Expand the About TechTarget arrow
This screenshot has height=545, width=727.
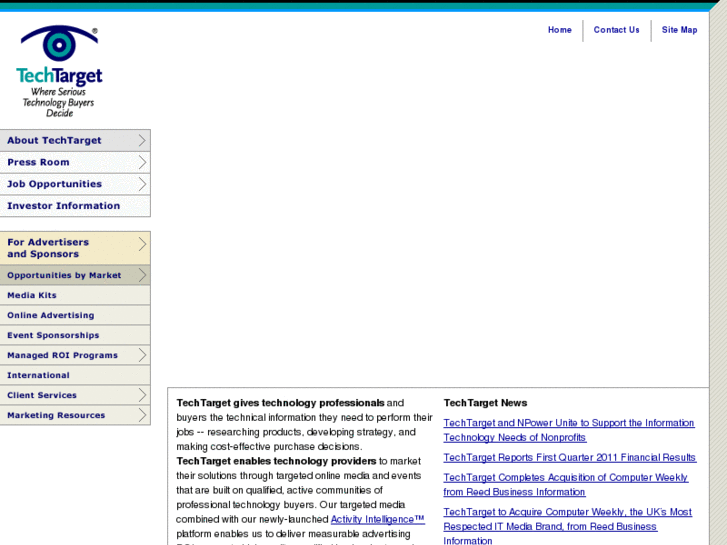pyautogui.click(x=142, y=141)
